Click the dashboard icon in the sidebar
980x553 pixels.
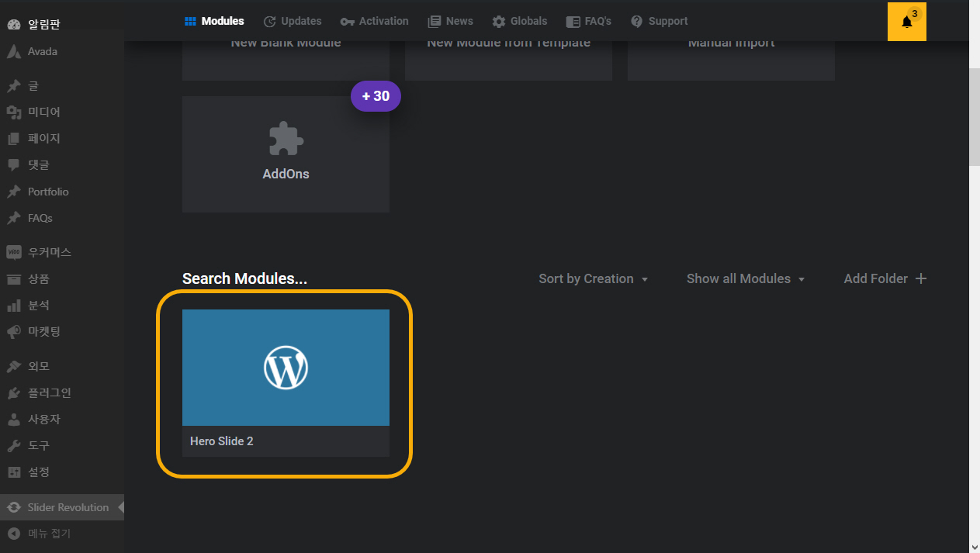pos(13,25)
